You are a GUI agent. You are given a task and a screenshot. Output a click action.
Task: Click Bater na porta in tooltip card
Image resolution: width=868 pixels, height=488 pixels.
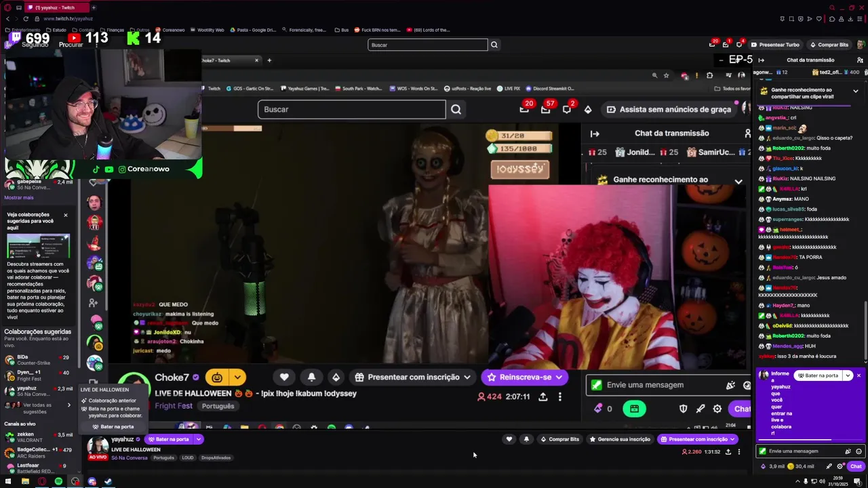(x=113, y=427)
